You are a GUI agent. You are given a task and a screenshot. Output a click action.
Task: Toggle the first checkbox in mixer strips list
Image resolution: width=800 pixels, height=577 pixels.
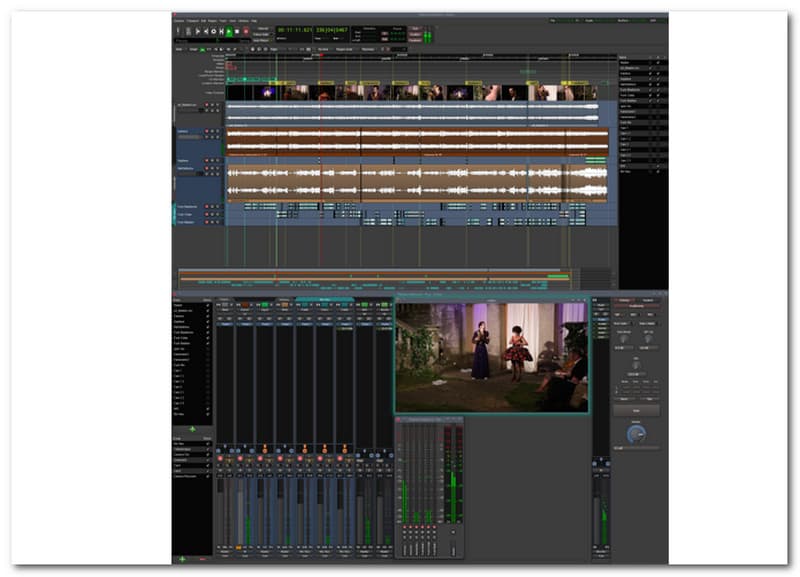(x=208, y=305)
